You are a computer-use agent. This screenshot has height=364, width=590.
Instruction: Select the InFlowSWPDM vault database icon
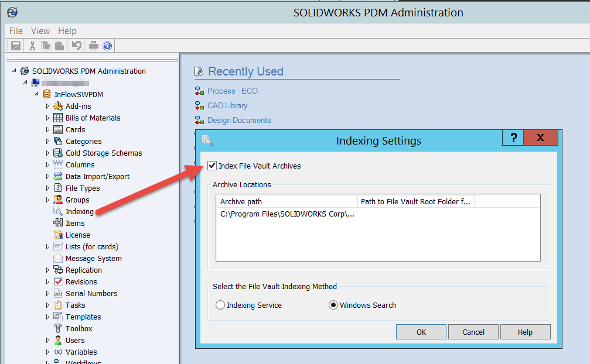point(47,94)
